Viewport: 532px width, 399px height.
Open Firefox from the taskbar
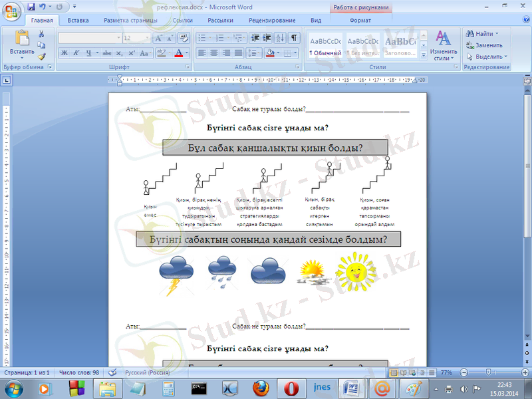click(259, 388)
